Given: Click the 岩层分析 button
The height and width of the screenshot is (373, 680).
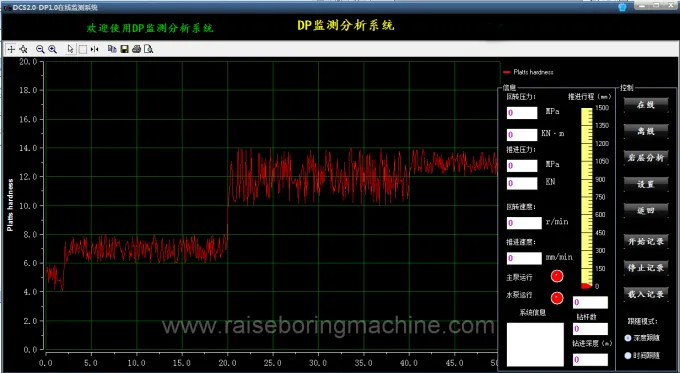Looking at the screenshot, I should coord(646,157).
